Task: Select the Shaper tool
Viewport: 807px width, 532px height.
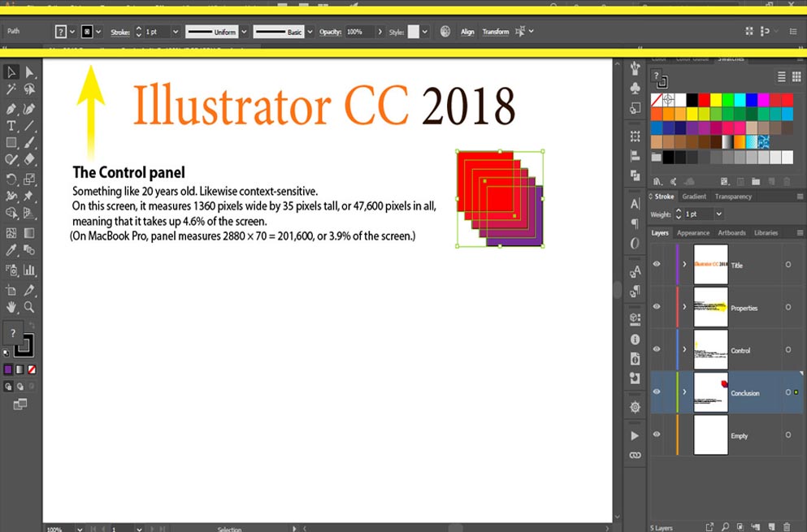Action: 11,160
